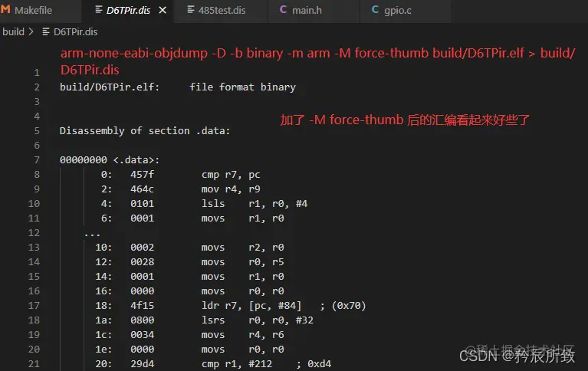Click the 'lsls r1, r0, #4' instruction
This screenshot has height=371, width=588.
255,203
